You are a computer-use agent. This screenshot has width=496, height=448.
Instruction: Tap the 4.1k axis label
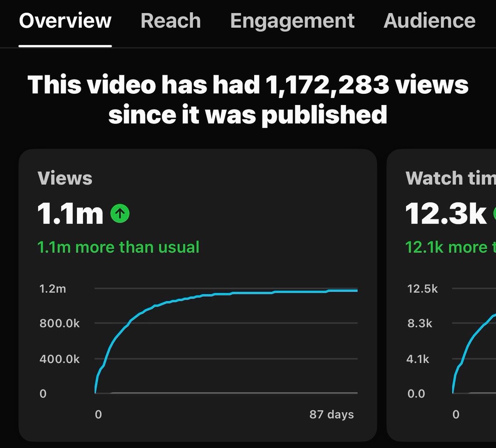[418, 359]
